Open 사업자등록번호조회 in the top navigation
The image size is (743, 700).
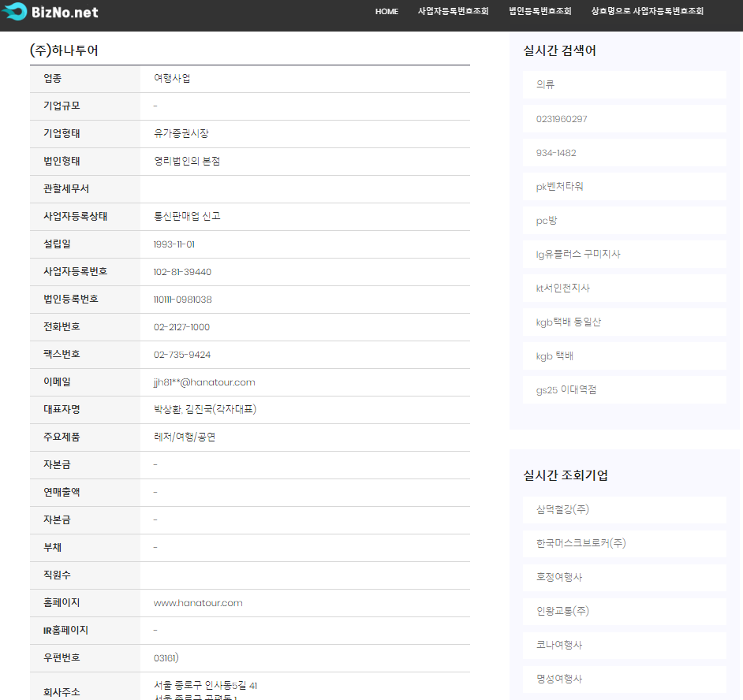click(453, 11)
